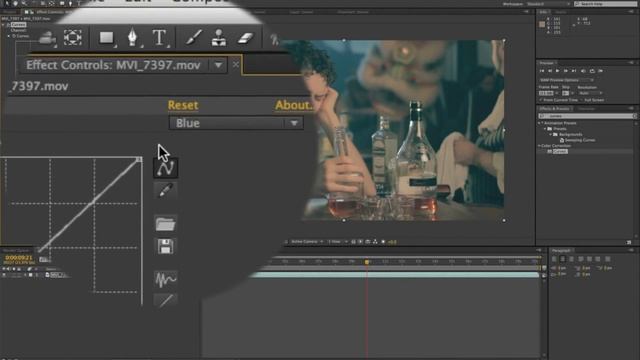
Task: Collapse the Backgrounds folder
Action: (550, 134)
